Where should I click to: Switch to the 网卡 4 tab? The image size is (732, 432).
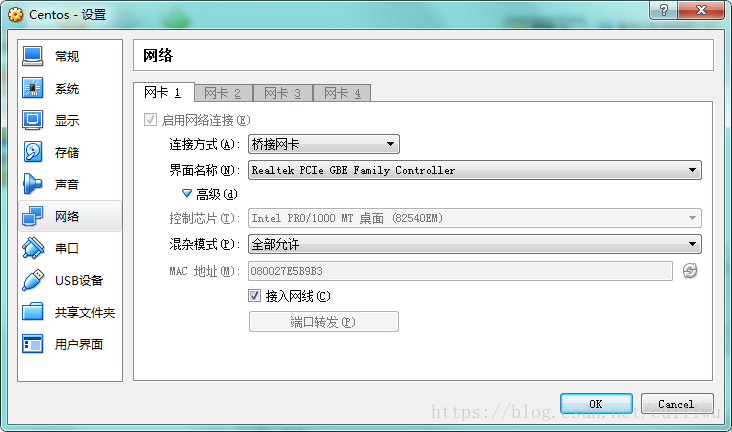[342, 93]
